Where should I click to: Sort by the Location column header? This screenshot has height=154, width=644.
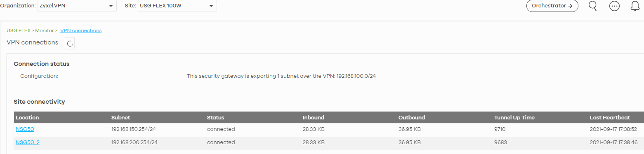[x=27, y=117]
